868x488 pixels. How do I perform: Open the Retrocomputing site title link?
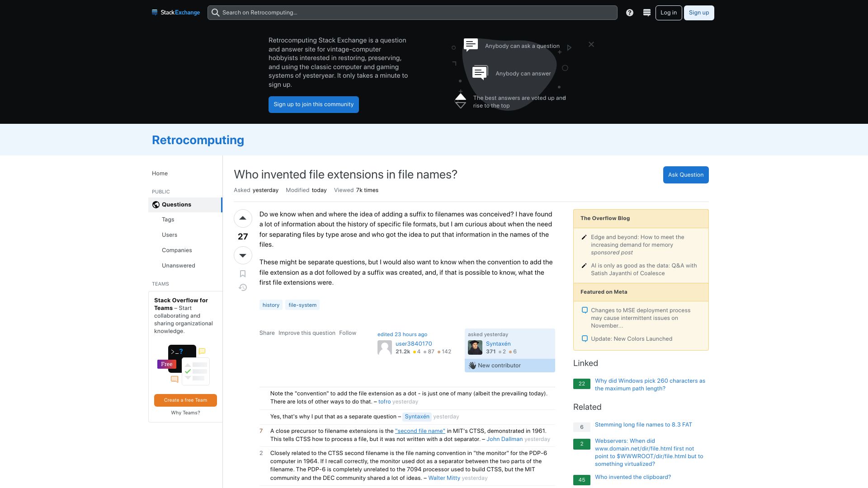point(198,140)
